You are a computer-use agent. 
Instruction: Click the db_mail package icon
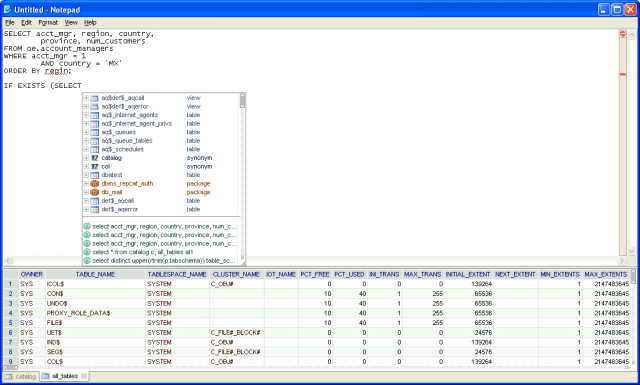(94, 192)
